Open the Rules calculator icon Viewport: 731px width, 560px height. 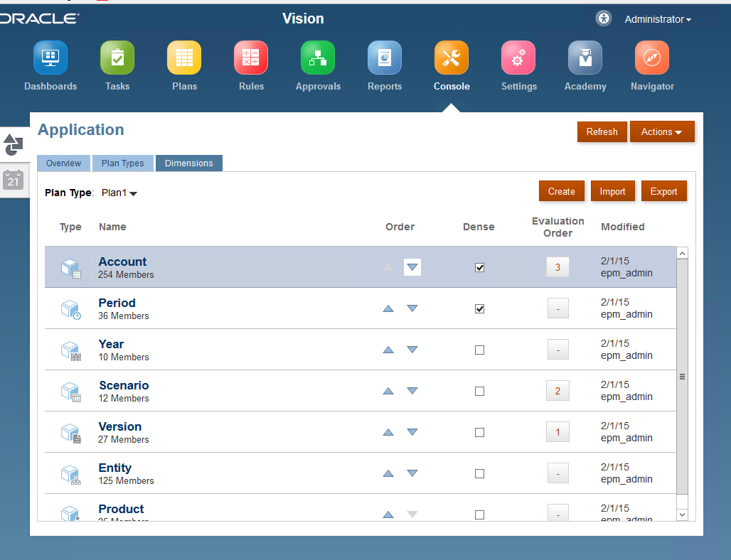251,58
